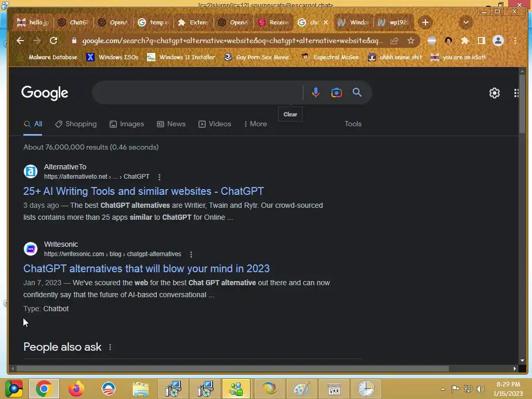
Task: Click scroll down arrow of page scrollbar
Action: 522,361
